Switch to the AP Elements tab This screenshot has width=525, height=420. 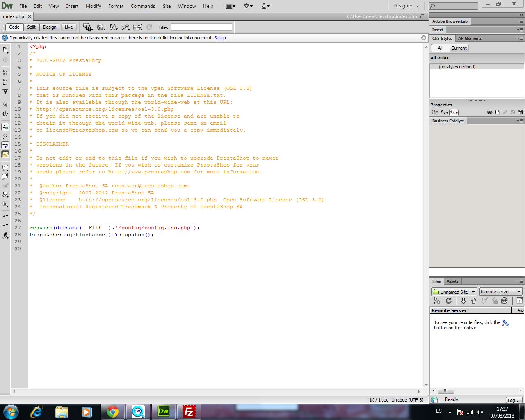470,39
